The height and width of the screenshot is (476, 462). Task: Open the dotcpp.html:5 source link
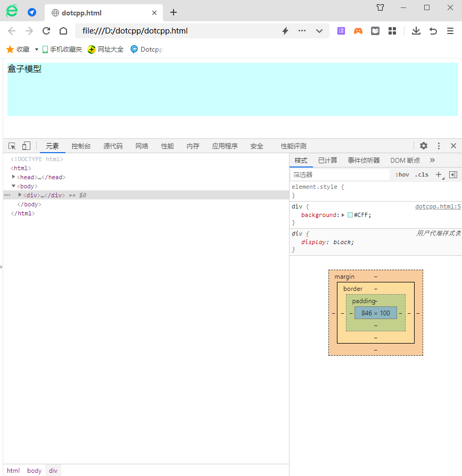tap(438, 205)
